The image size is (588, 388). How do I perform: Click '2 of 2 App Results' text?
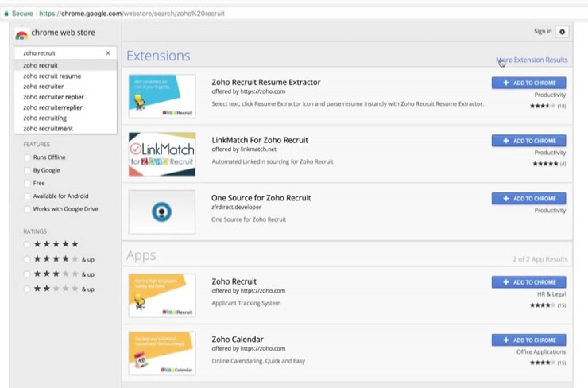[540, 259]
